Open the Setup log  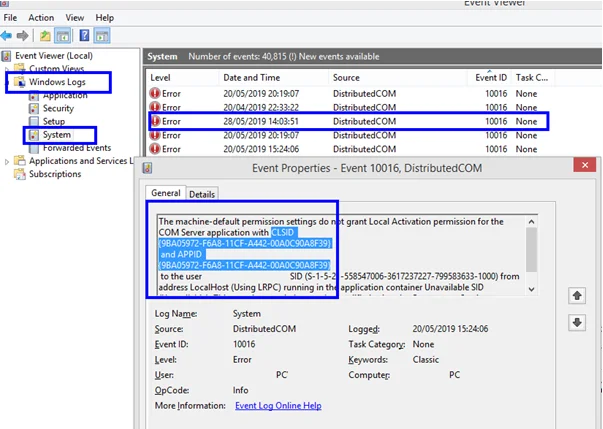[x=54, y=121]
